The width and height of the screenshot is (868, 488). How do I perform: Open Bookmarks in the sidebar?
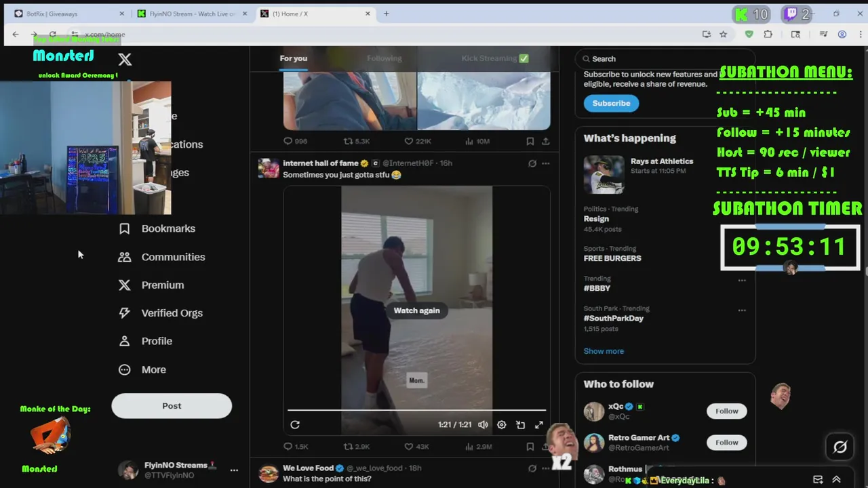(157, 228)
